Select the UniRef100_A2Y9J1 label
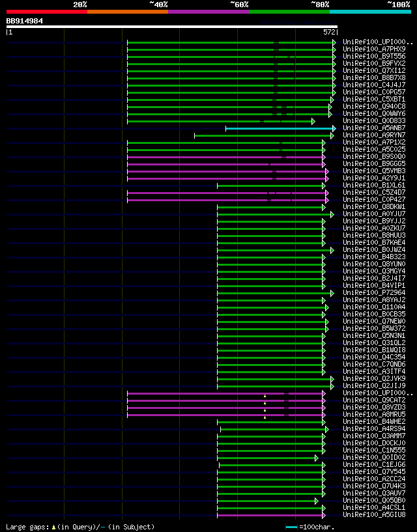 tap(374, 178)
